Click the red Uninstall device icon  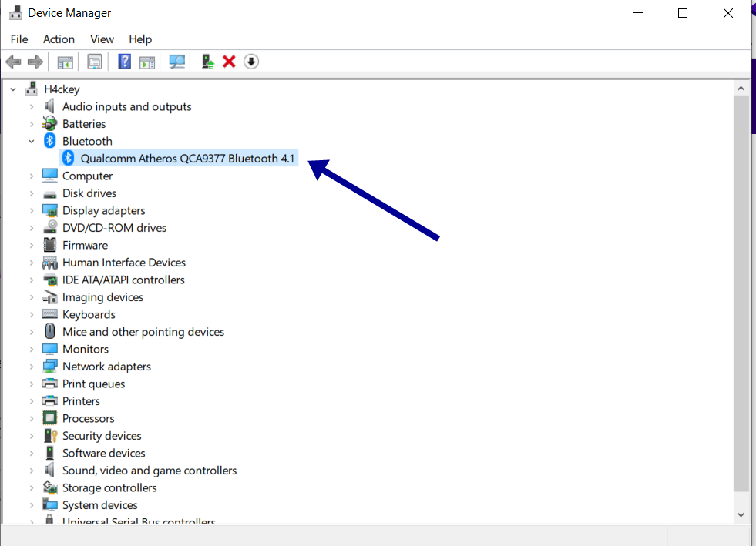coord(229,62)
